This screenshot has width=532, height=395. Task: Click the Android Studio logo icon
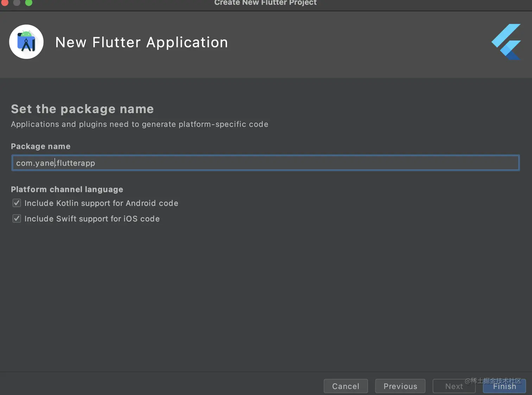pos(26,42)
